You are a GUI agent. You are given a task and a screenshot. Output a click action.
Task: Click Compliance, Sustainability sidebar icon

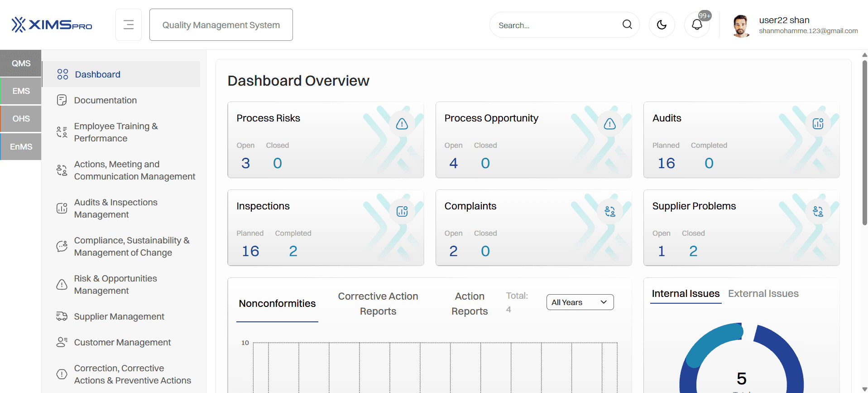pyautogui.click(x=62, y=246)
